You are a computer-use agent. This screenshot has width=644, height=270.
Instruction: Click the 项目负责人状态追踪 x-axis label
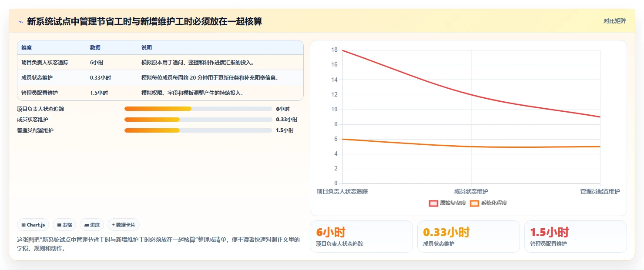click(342, 191)
